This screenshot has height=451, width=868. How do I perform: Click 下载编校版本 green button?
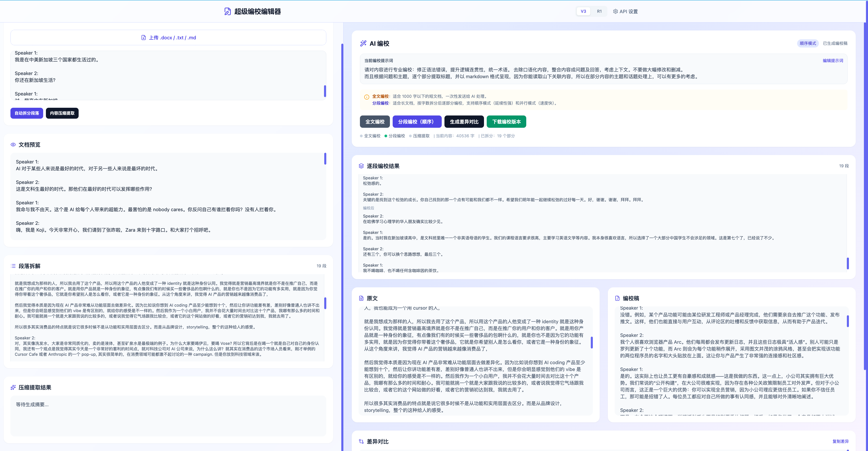pos(506,122)
